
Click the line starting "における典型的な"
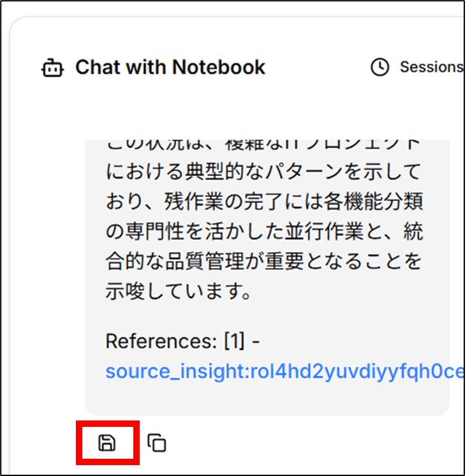coord(263,172)
